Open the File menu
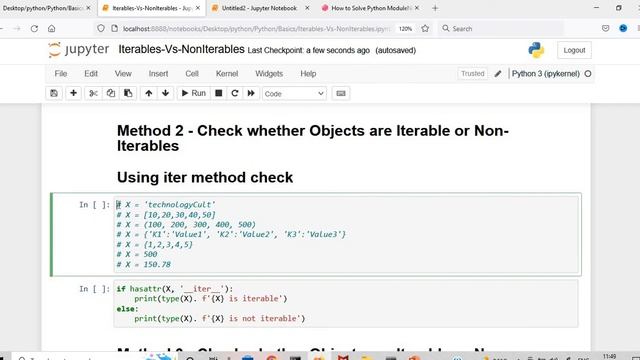The width and height of the screenshot is (640, 360). pos(60,73)
